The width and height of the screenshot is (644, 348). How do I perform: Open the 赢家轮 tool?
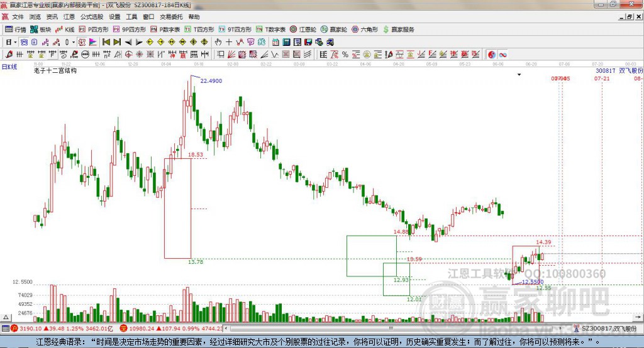[334, 30]
